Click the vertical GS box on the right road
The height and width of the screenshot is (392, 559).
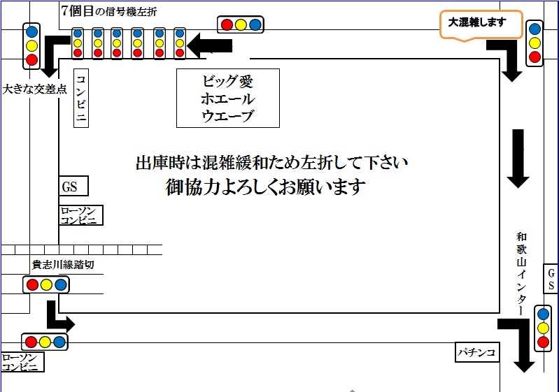click(x=551, y=279)
